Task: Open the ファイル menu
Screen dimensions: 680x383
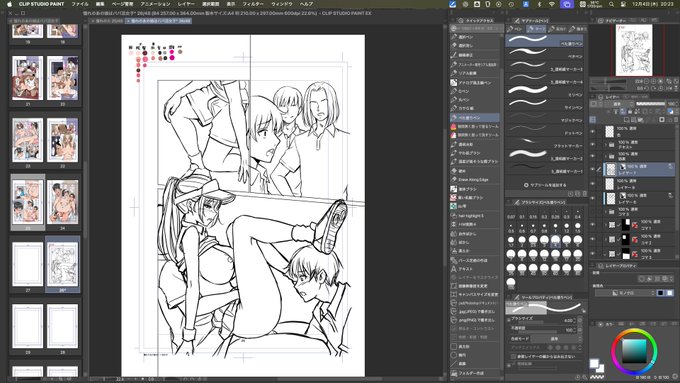Action: pos(79,4)
